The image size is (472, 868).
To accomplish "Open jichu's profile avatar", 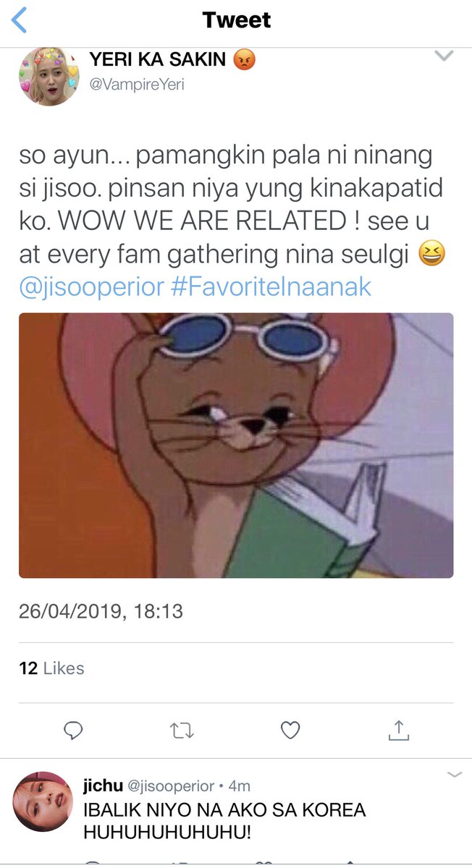I will [43, 801].
